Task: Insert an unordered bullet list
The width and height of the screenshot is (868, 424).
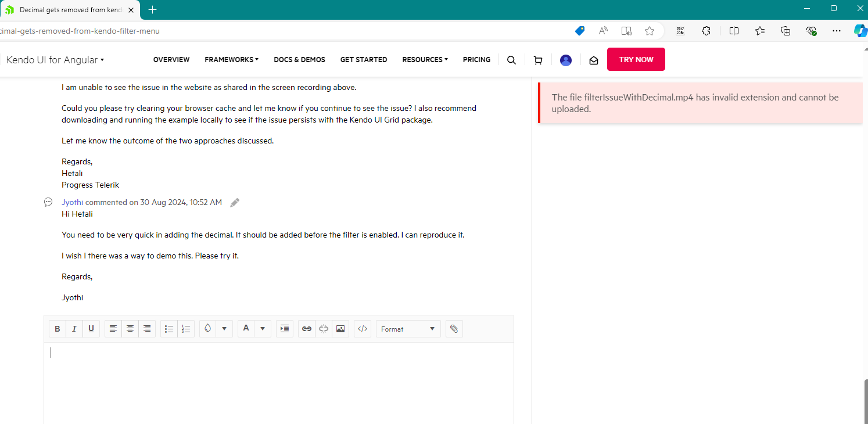Action: 169,329
